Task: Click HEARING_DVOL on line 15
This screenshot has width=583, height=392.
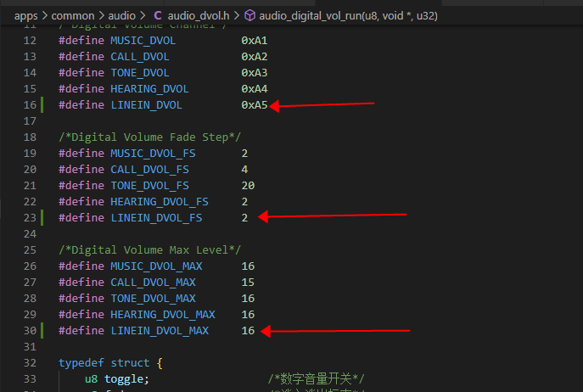Action: (149, 89)
